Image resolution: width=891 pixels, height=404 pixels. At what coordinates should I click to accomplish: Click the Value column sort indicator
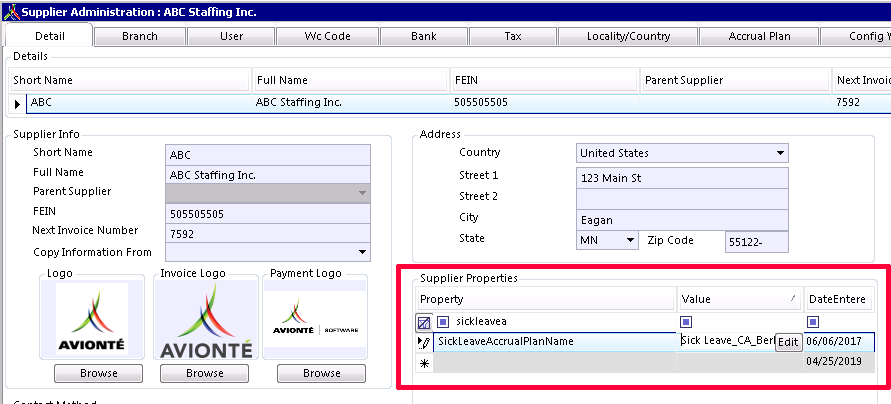click(793, 298)
